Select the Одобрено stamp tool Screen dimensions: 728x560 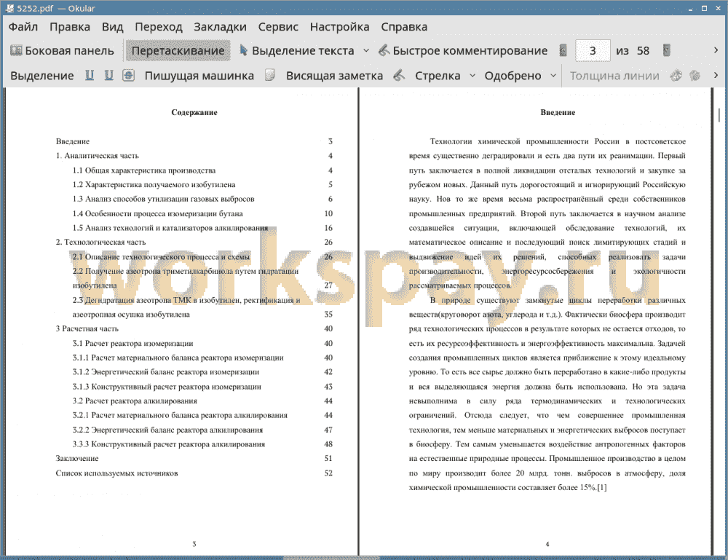(513, 76)
